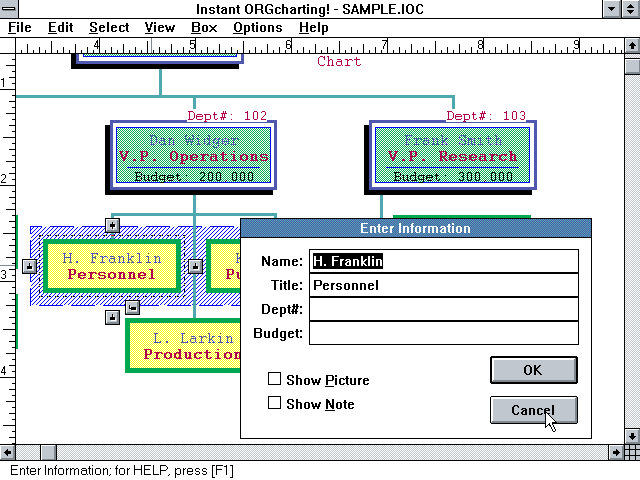
Task: Click the 'Dan Widger' name text
Action: (x=193, y=140)
